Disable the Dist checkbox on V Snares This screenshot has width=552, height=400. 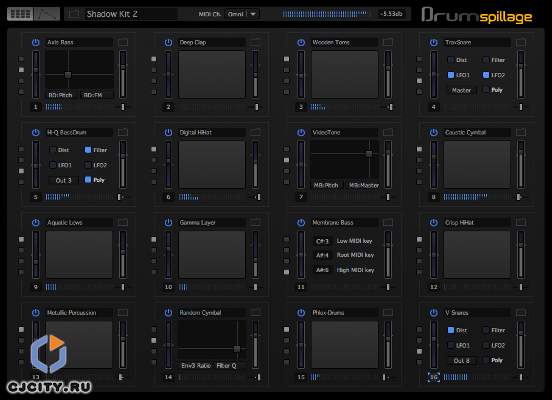click(451, 330)
